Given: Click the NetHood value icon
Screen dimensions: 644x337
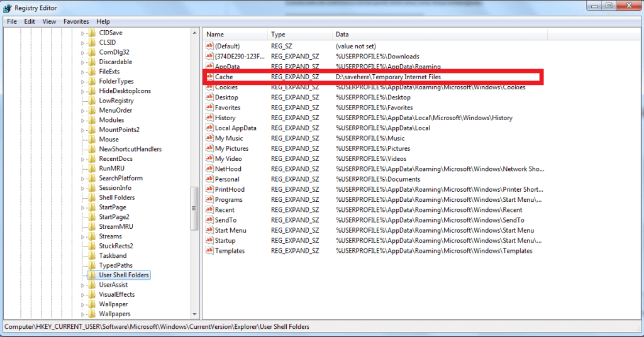Looking at the screenshot, I should pyautogui.click(x=209, y=168).
